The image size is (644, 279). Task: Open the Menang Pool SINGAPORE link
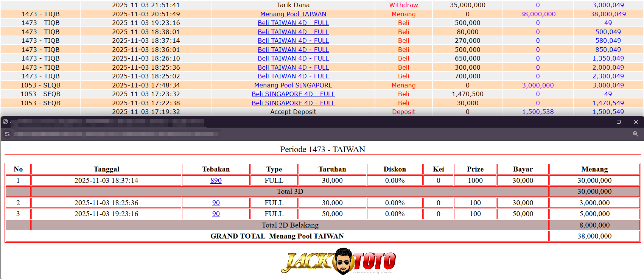pyautogui.click(x=293, y=85)
